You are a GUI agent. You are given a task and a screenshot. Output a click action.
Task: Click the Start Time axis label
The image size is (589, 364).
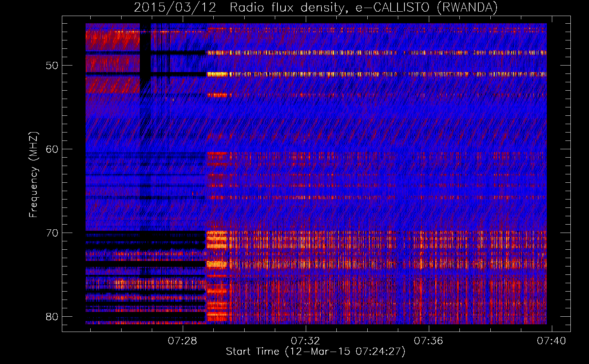coord(316,351)
